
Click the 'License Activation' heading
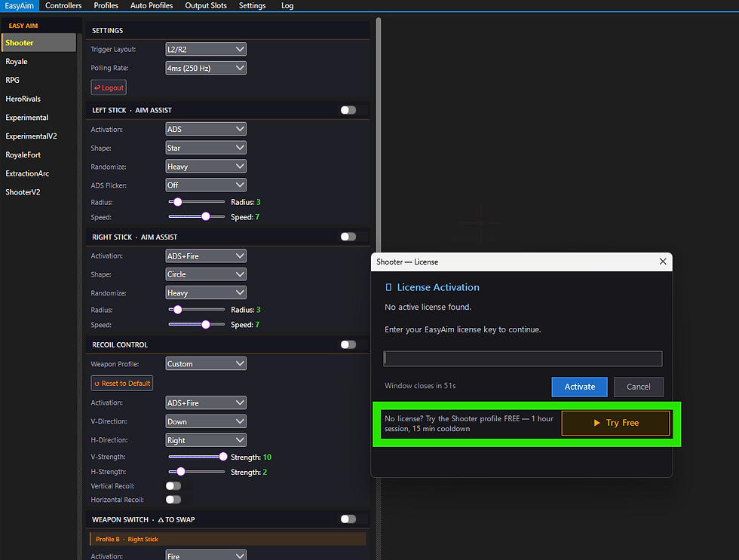coord(438,287)
